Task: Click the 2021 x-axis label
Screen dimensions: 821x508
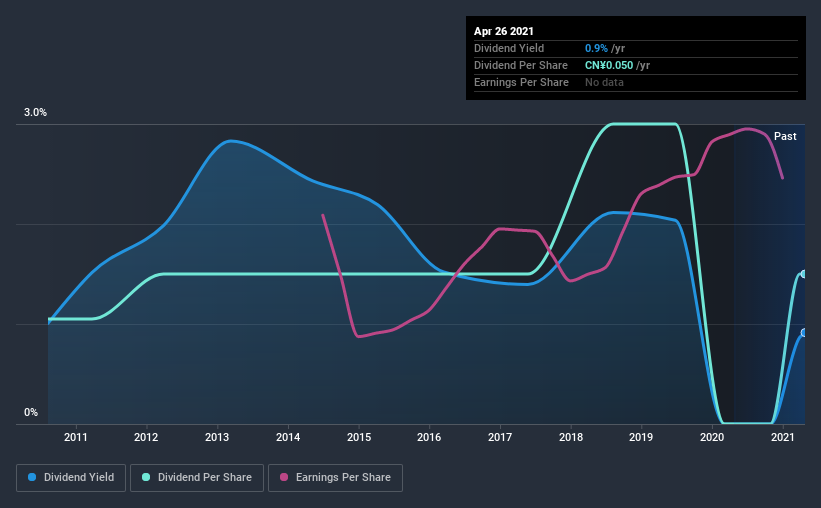Action: point(783,437)
